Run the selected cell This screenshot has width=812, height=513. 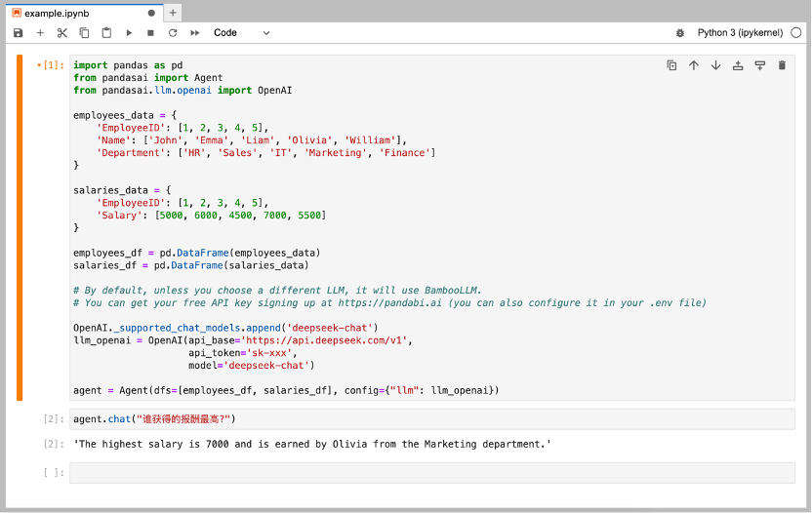129,33
